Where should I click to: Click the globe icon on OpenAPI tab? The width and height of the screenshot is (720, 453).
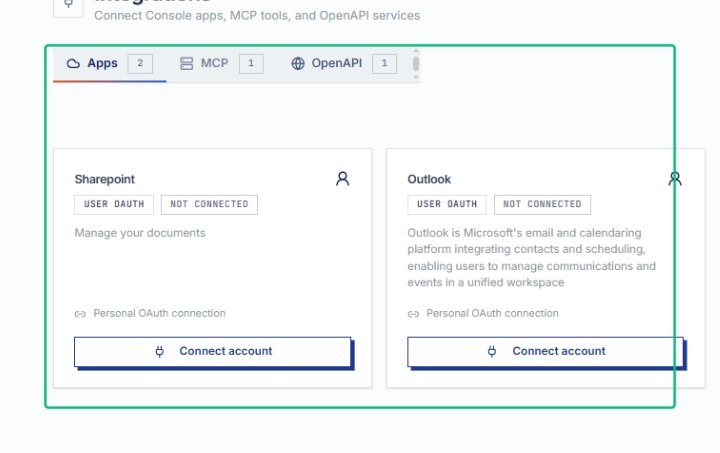(x=298, y=64)
